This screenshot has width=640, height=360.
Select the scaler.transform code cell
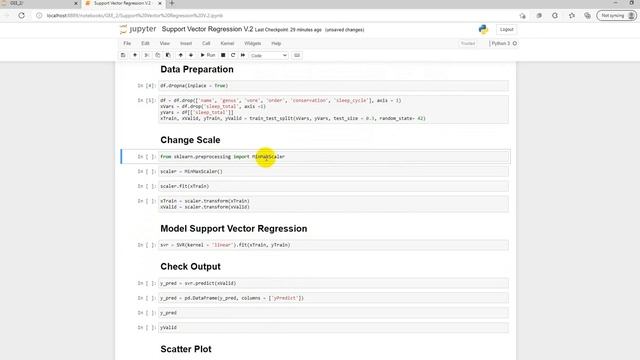point(333,204)
